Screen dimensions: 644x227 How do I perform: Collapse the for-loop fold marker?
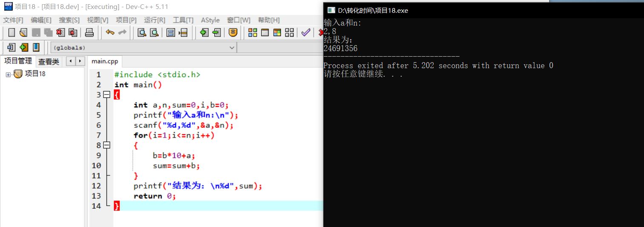coord(106,145)
